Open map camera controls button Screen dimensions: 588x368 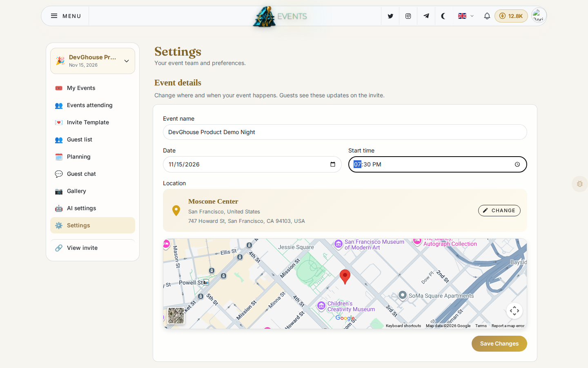(x=514, y=311)
